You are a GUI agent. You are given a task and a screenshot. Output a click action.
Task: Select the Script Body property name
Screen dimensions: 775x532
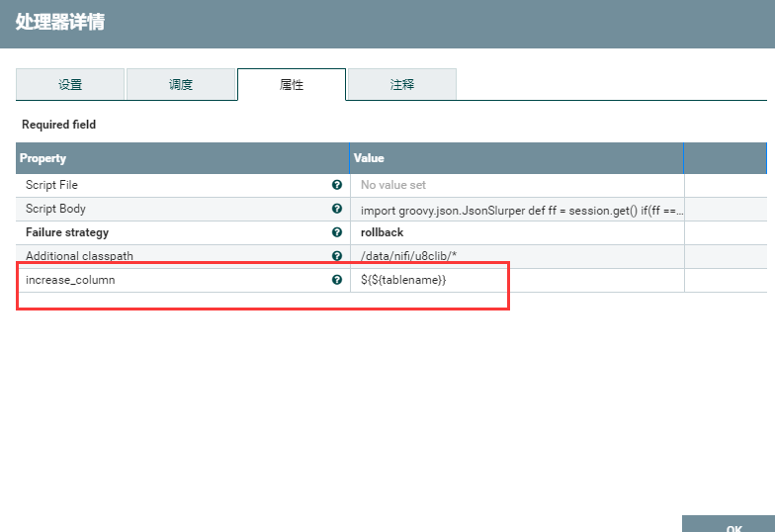coord(55,209)
